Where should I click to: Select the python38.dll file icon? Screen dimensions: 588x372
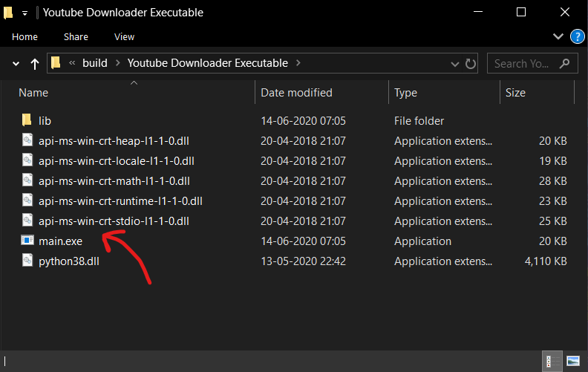(x=27, y=260)
